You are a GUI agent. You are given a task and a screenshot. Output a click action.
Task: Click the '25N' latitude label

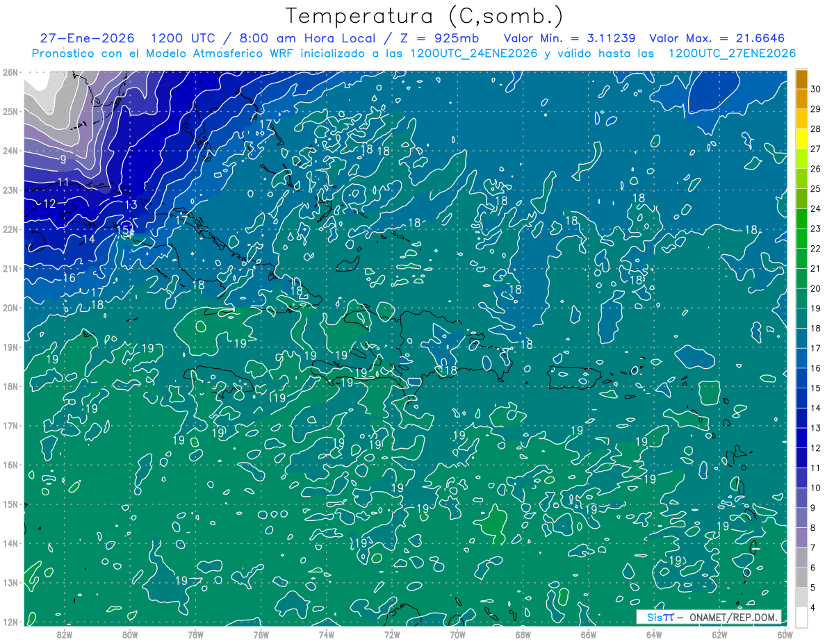(10, 111)
